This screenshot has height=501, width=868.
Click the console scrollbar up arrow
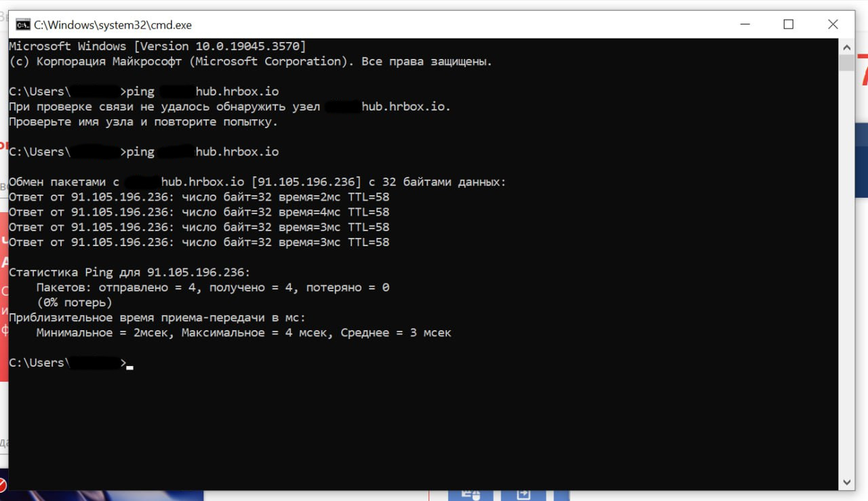846,47
